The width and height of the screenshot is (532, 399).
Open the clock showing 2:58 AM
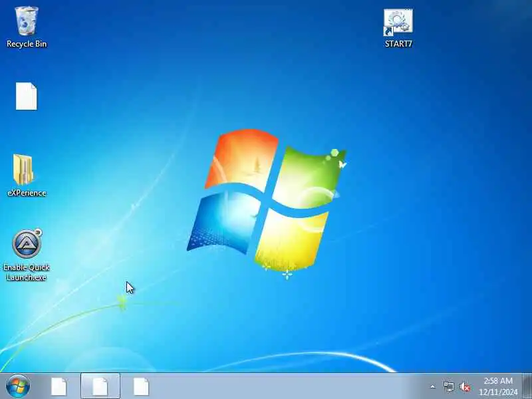(x=498, y=386)
